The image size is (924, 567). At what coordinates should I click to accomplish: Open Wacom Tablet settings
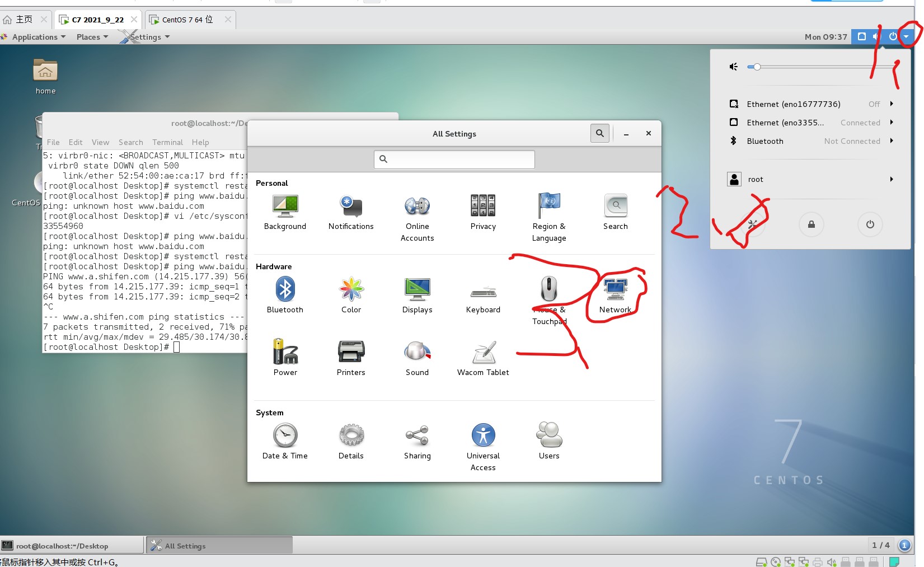click(483, 358)
